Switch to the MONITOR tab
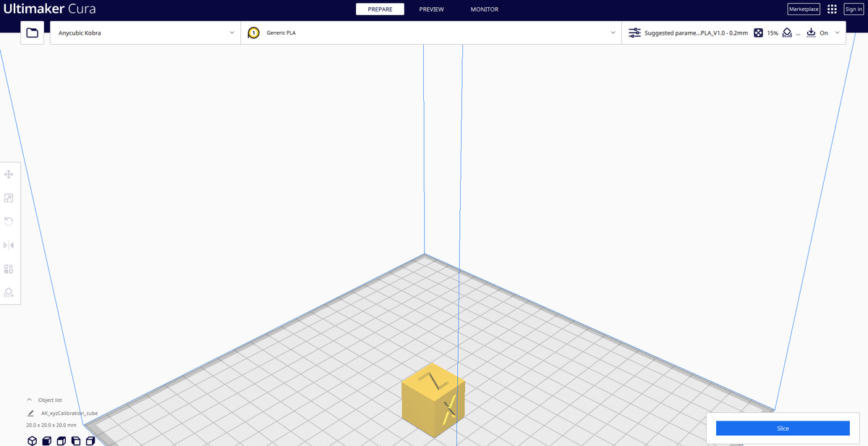 click(484, 9)
